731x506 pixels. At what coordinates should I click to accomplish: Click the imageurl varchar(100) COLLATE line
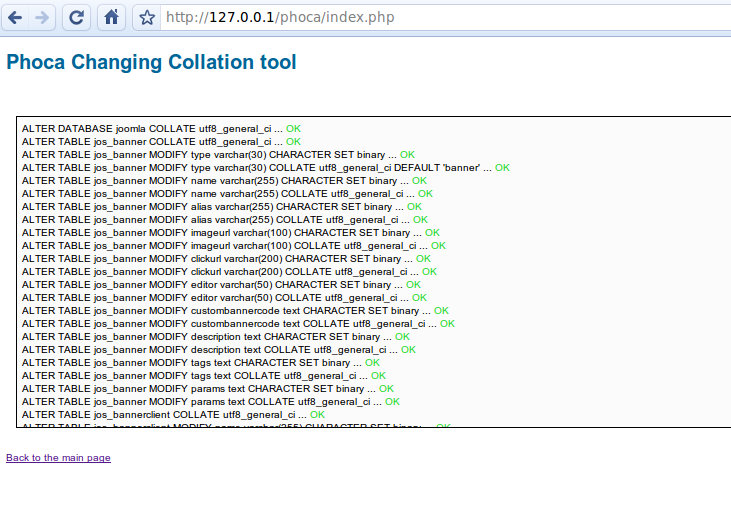tap(234, 246)
